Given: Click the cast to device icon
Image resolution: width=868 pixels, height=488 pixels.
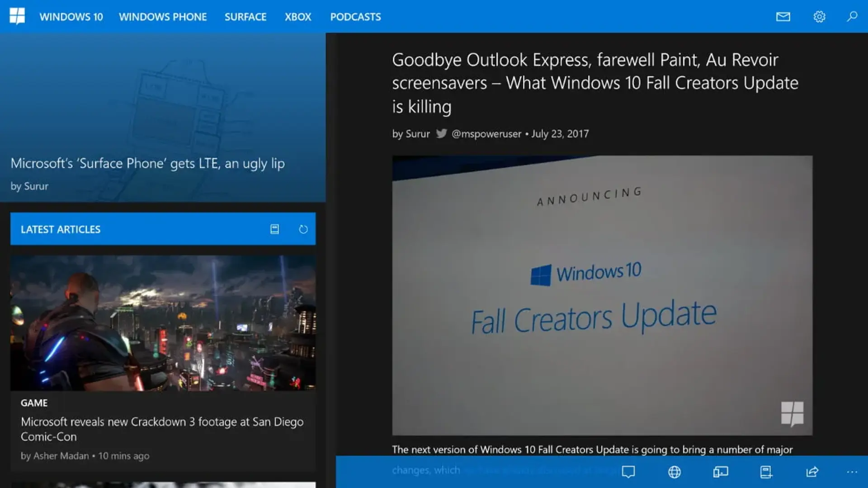Looking at the screenshot, I should tap(721, 472).
